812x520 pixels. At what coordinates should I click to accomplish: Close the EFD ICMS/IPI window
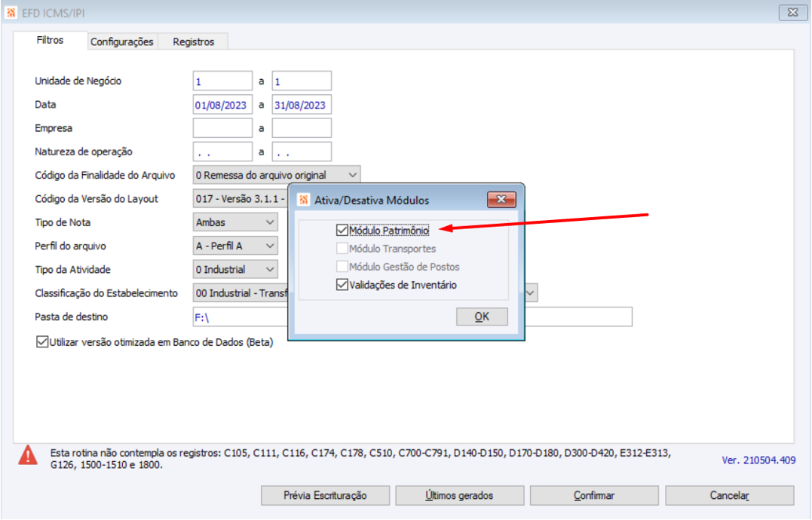click(792, 12)
